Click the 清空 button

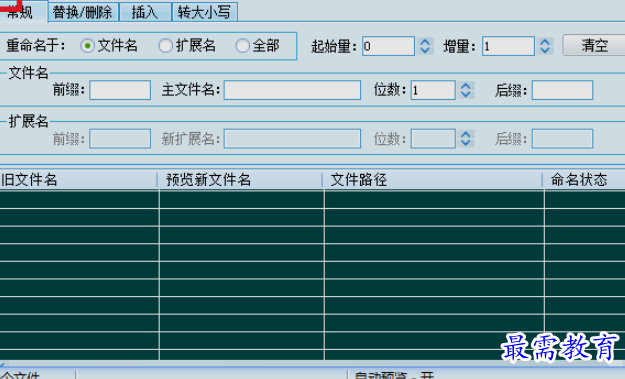pos(594,45)
